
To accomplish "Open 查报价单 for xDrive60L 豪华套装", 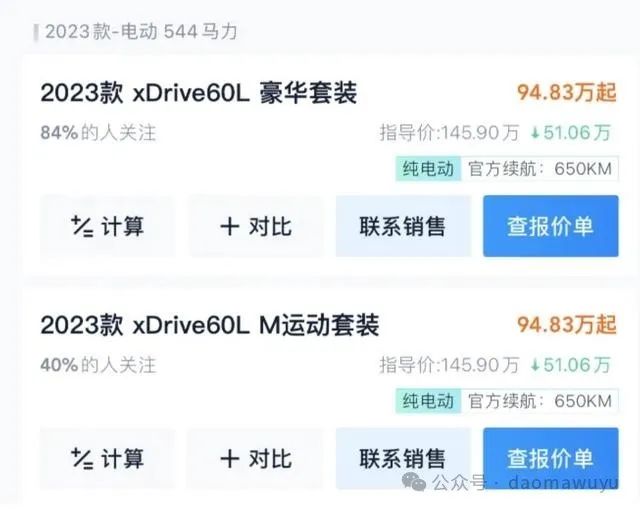I will 551,226.
